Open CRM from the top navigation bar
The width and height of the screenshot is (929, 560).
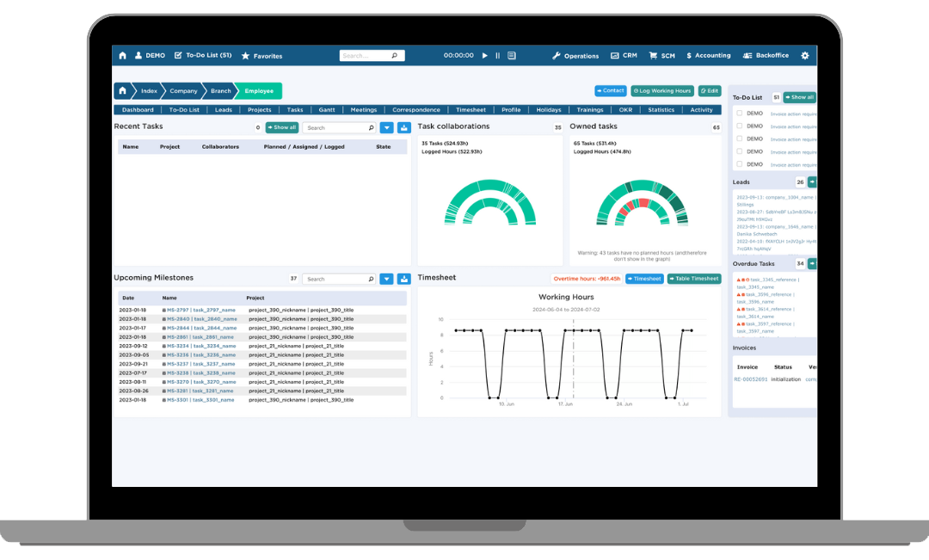(x=624, y=56)
